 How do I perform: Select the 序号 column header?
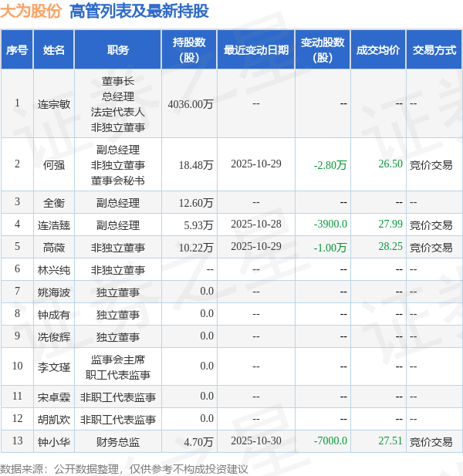click(x=17, y=50)
